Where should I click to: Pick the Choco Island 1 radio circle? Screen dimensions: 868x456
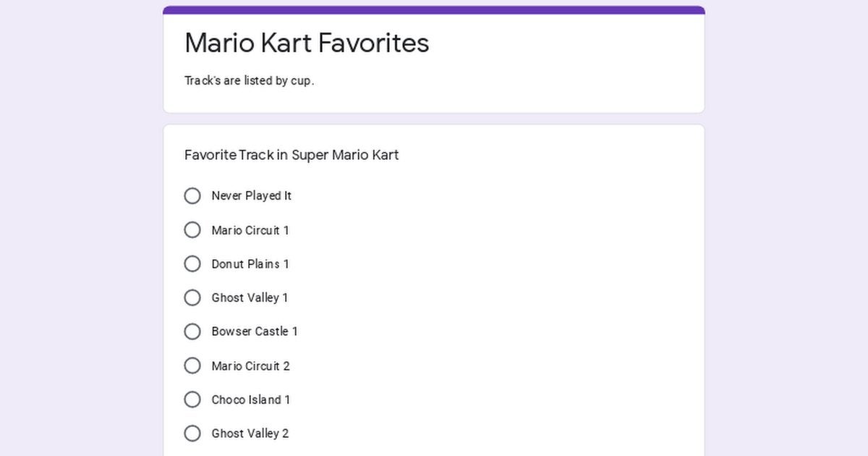192,400
